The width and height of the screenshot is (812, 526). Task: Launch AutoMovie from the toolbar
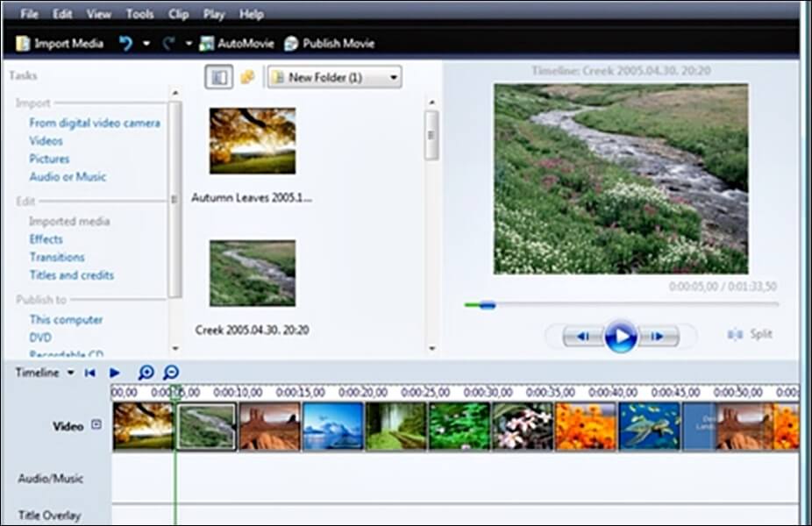click(237, 44)
